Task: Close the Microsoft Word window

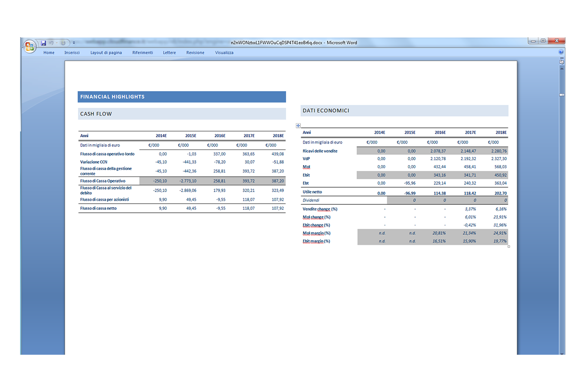Action: (556, 41)
